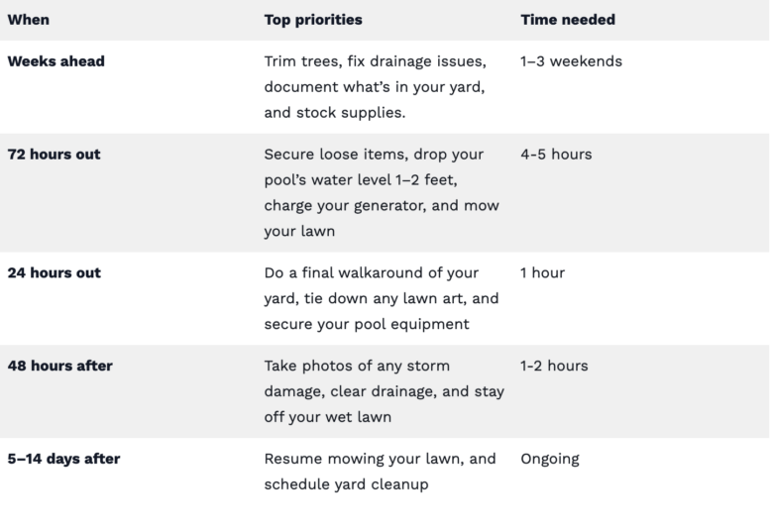Viewport: 773px width, 532px height.
Task: Click the 'charge your generator, and mow' line
Action: (x=382, y=205)
